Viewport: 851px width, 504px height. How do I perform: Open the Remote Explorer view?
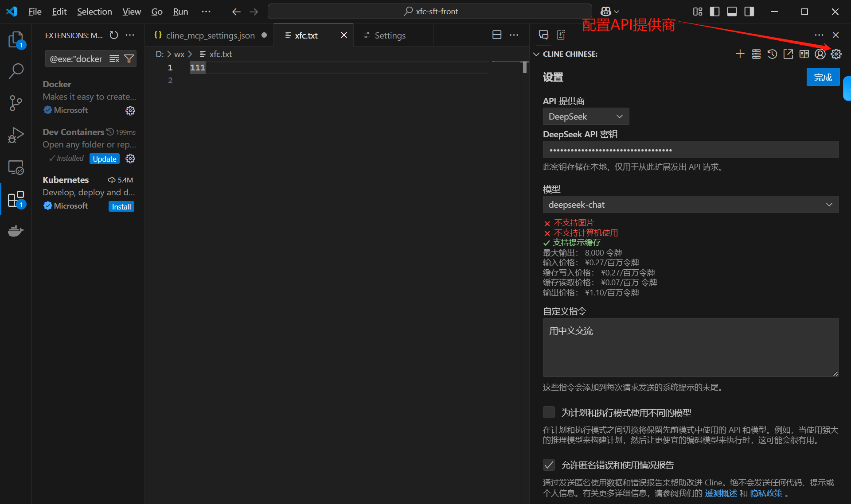16,167
